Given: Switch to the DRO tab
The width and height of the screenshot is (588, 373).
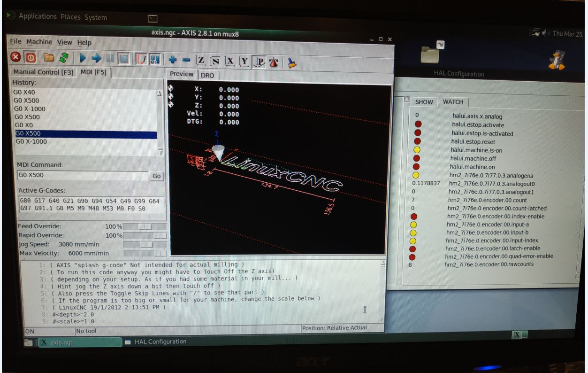Looking at the screenshot, I should (x=207, y=75).
